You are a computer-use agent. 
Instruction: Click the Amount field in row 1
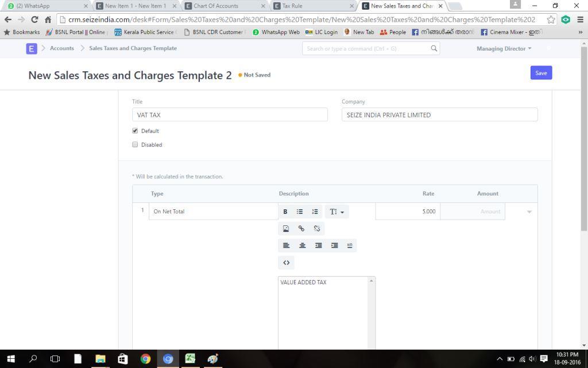(473, 212)
